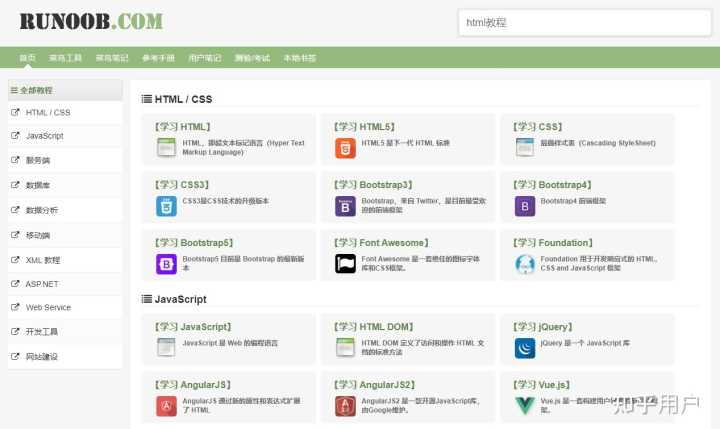Click list icon beside JavaScript section heading
This screenshot has width=720, height=429.
[146, 299]
